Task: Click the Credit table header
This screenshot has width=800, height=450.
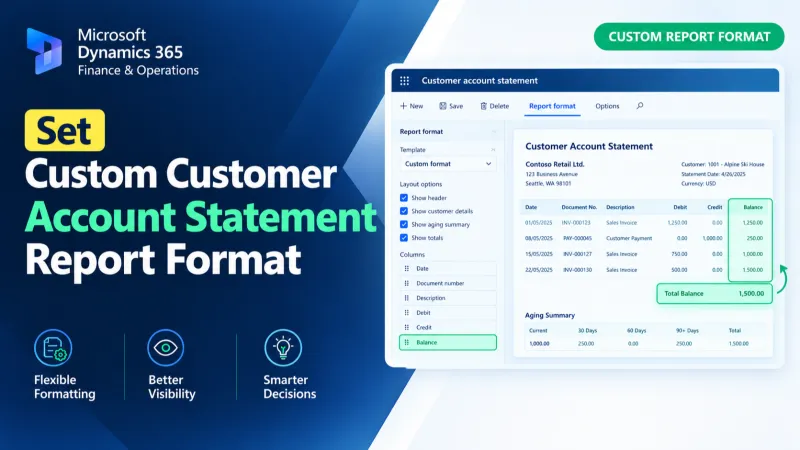Action: (714, 207)
